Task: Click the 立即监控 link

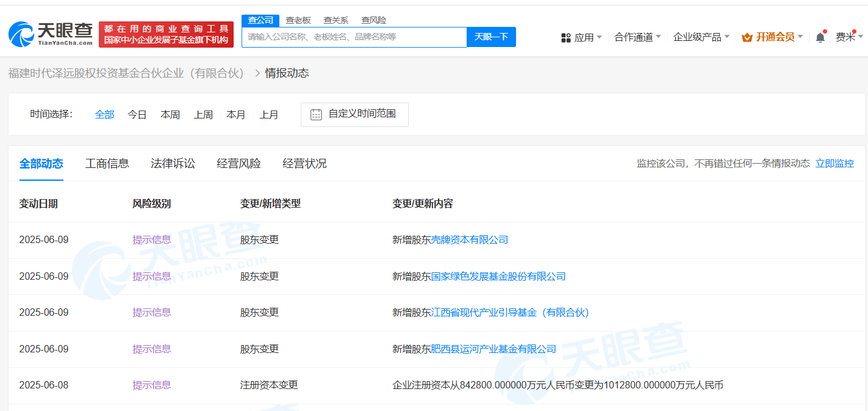Action: pos(834,163)
